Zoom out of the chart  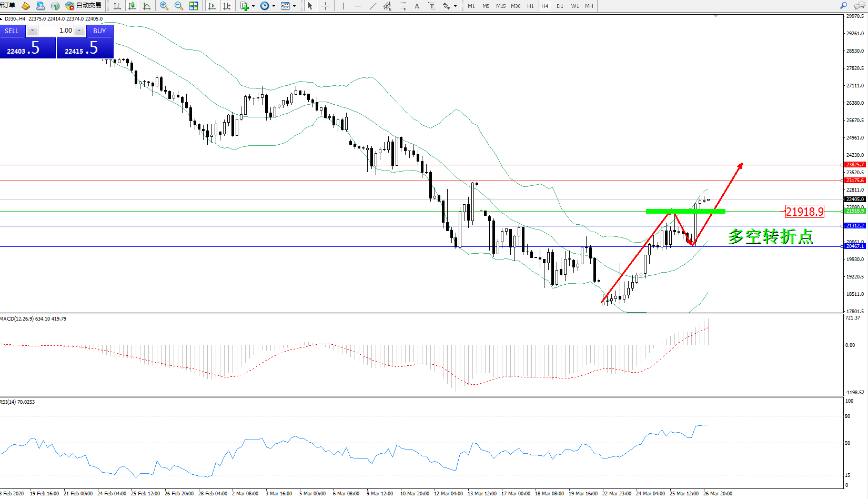179,6
